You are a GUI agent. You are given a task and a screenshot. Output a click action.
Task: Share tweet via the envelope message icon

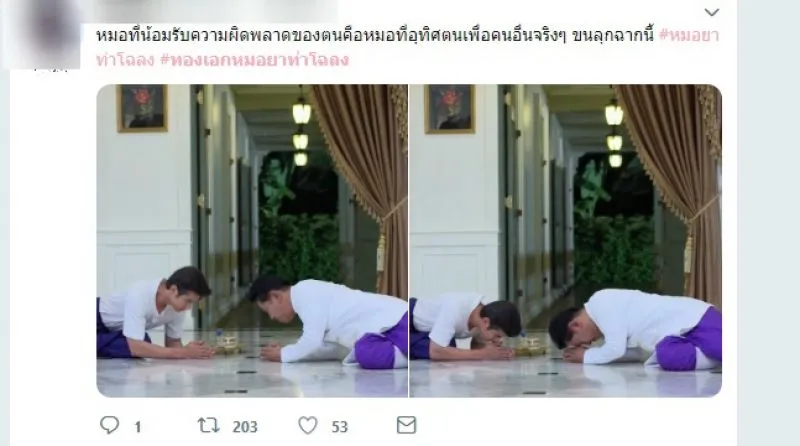pyautogui.click(x=406, y=425)
